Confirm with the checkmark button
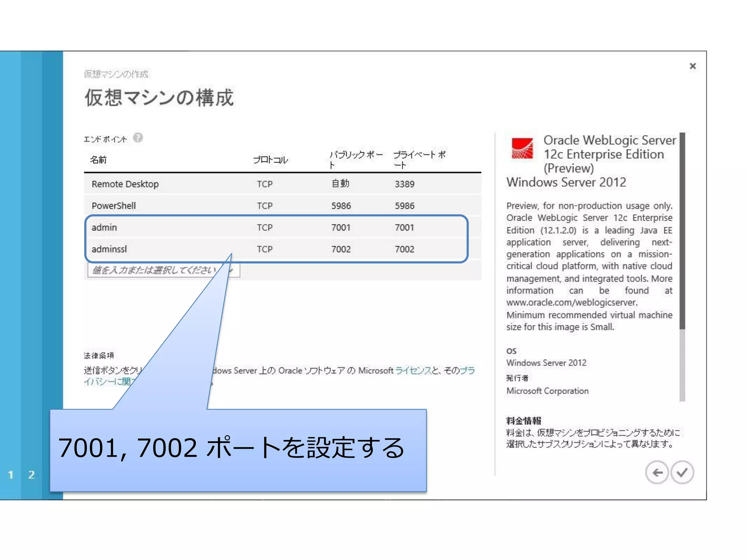Image resolution: width=747 pixels, height=560 pixels. click(x=682, y=472)
